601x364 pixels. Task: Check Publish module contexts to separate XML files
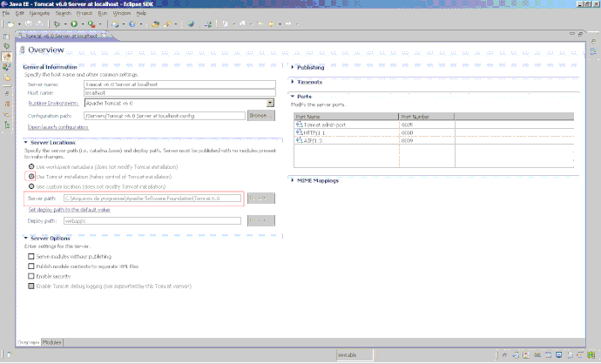(31, 266)
